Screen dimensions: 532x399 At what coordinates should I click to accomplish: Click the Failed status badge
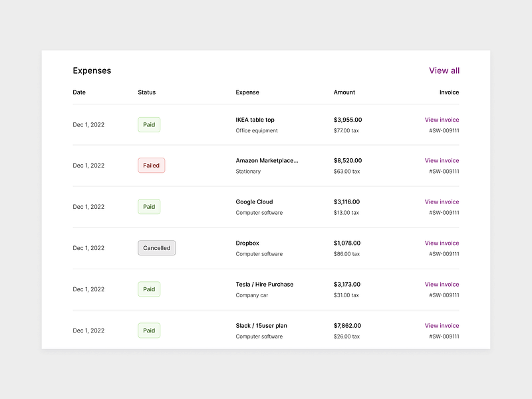tap(151, 165)
